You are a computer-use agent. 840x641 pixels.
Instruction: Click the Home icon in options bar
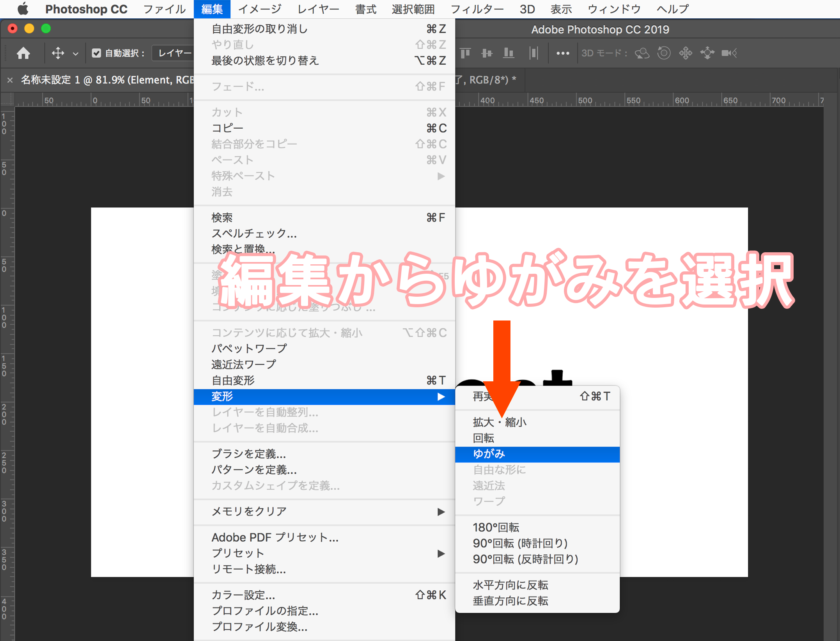(23, 53)
